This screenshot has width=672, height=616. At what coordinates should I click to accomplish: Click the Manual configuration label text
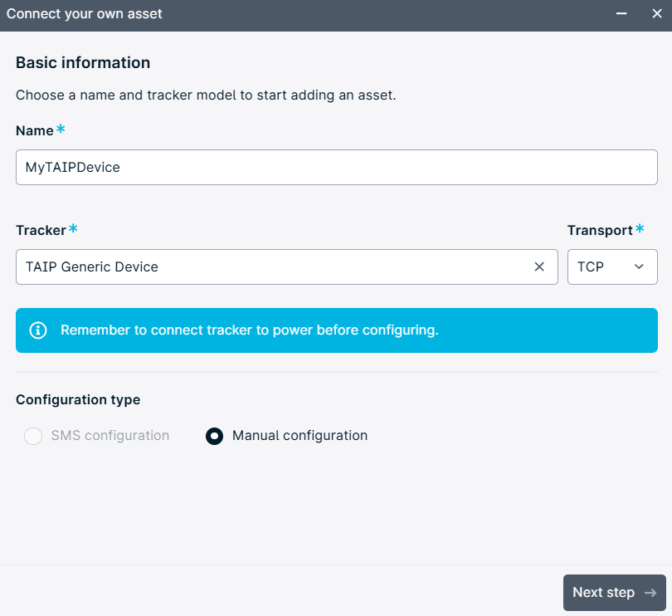(299, 435)
